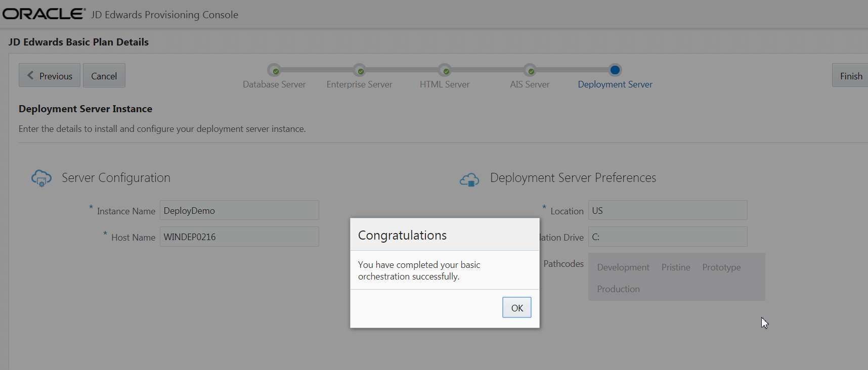This screenshot has height=370, width=868.
Task: Click the 'Server Configuration' section heading
Action: pyautogui.click(x=116, y=178)
